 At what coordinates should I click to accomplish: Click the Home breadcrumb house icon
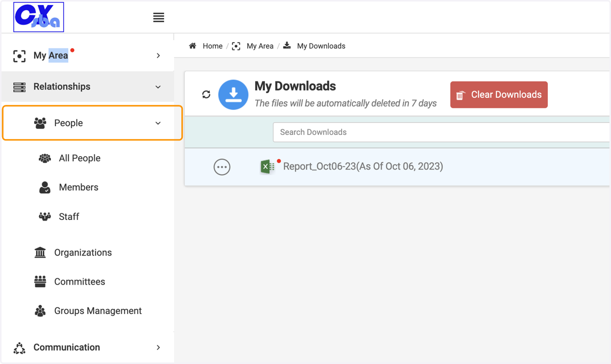tap(192, 46)
